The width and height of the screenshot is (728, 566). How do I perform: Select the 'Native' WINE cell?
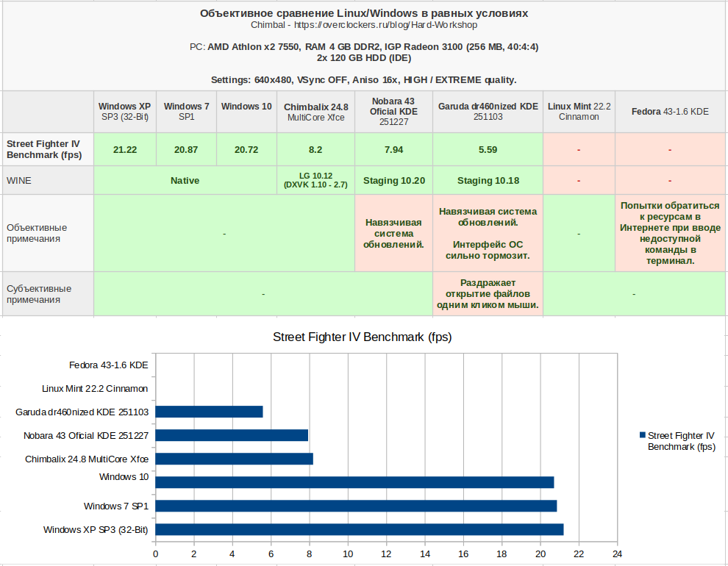tap(185, 181)
